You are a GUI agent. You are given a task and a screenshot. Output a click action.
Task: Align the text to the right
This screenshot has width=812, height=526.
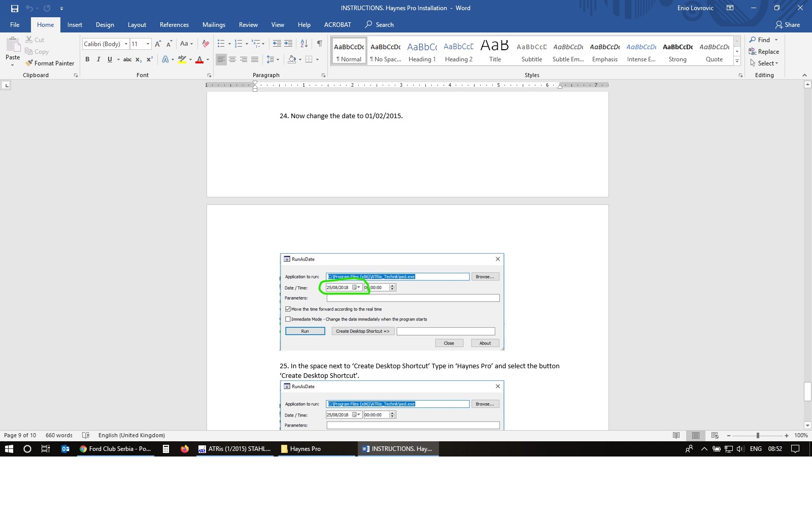(244, 59)
